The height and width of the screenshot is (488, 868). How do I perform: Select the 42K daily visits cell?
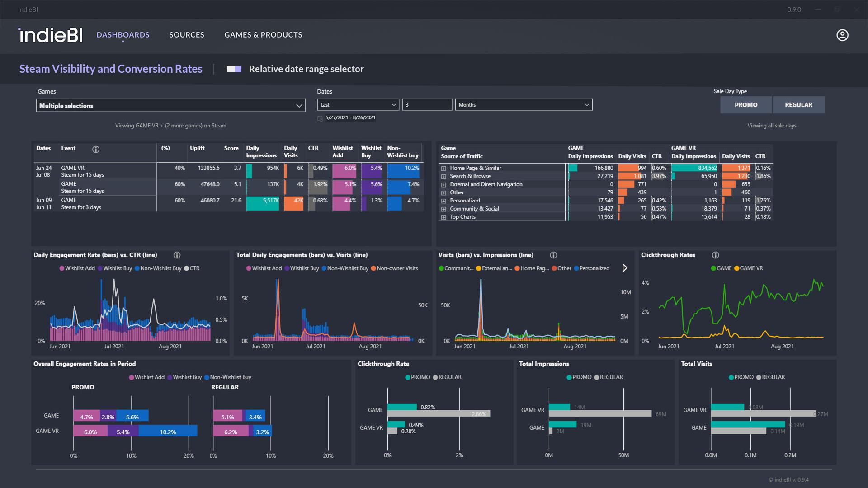click(294, 203)
